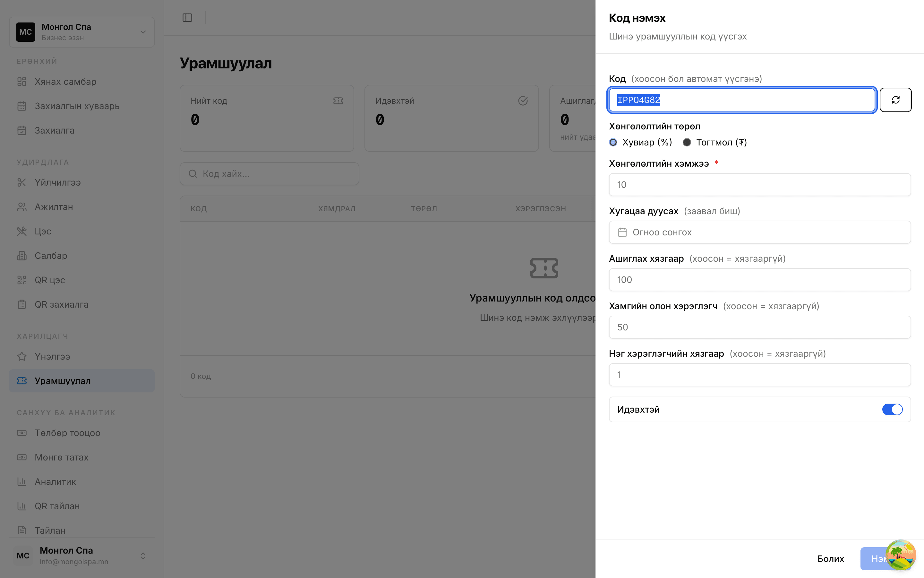Click the Ажилтан people icon
924x578 pixels.
tap(22, 207)
